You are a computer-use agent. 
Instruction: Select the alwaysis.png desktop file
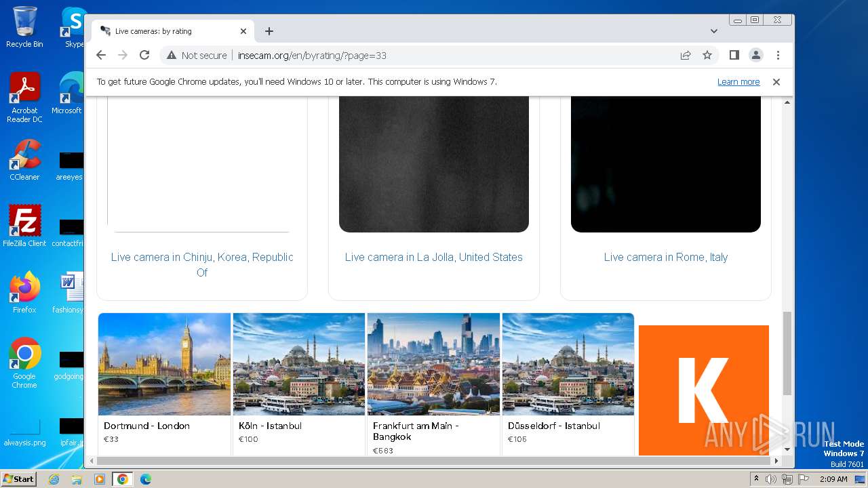(24, 432)
